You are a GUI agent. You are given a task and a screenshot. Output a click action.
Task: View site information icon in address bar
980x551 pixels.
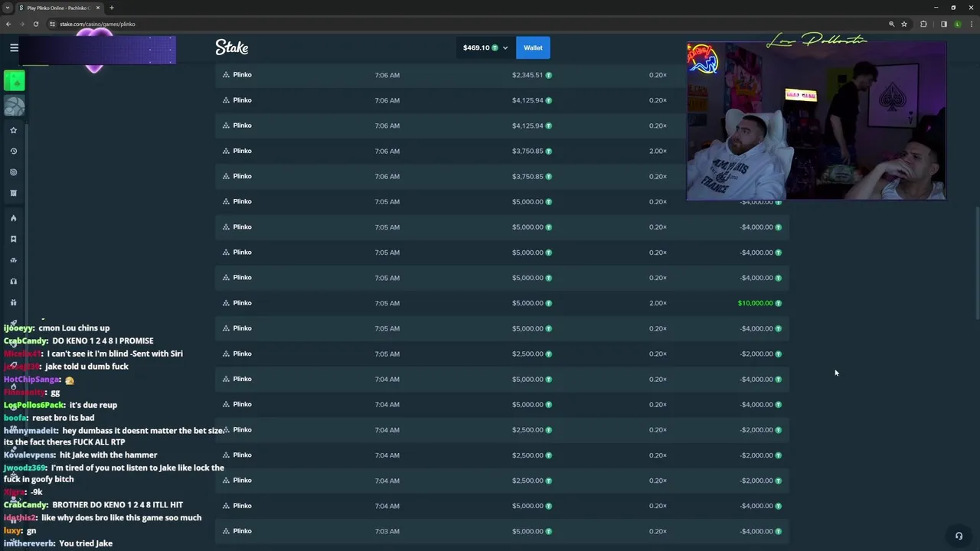tap(53, 24)
